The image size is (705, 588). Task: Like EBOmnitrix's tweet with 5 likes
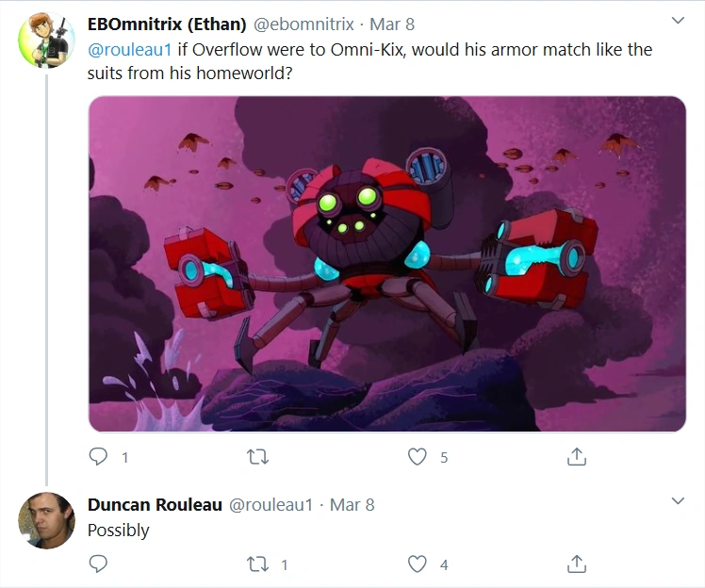(x=418, y=457)
